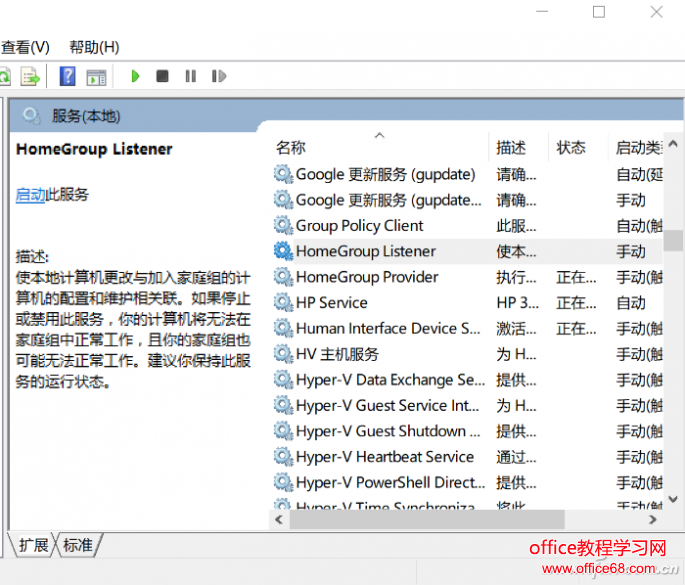Click vertical scrollbar down arrow
685x585 pixels.
[x=673, y=499]
